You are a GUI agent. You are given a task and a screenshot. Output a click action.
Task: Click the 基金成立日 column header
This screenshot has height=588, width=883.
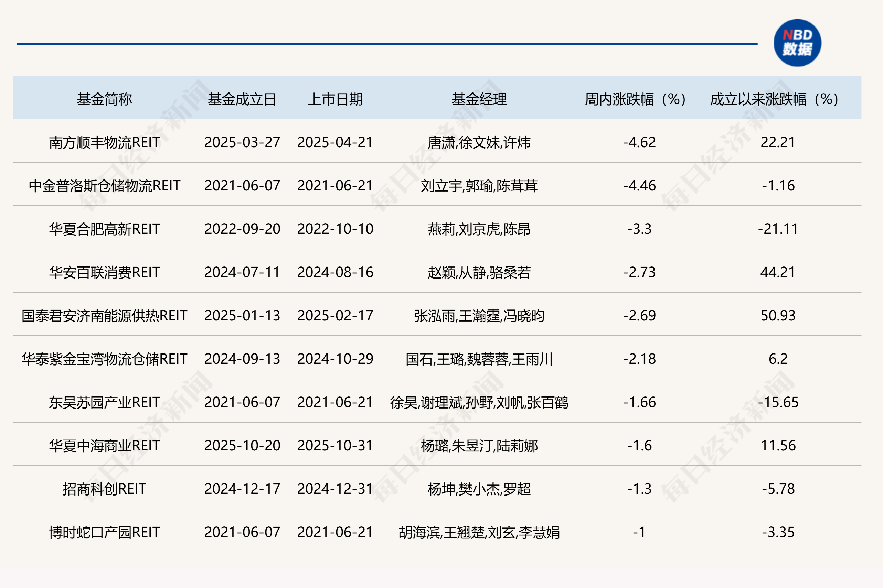pyautogui.click(x=242, y=99)
